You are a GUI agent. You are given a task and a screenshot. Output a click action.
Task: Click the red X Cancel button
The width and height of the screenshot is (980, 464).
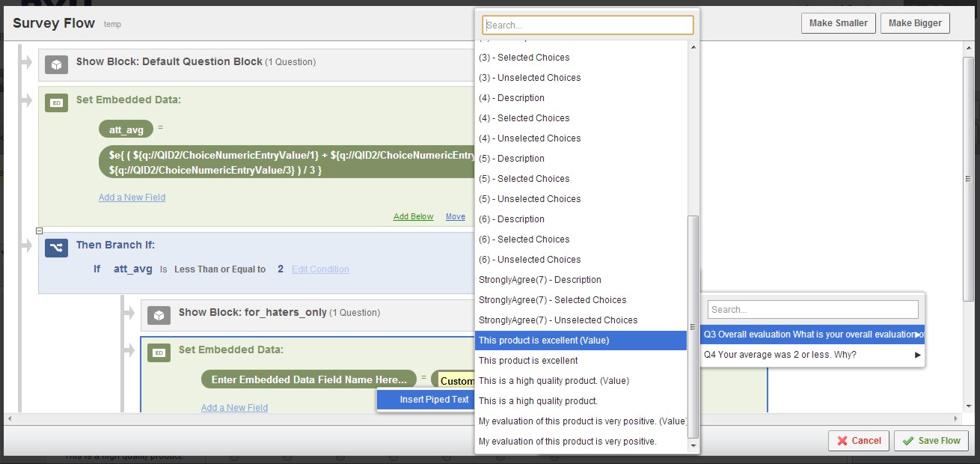pos(858,441)
